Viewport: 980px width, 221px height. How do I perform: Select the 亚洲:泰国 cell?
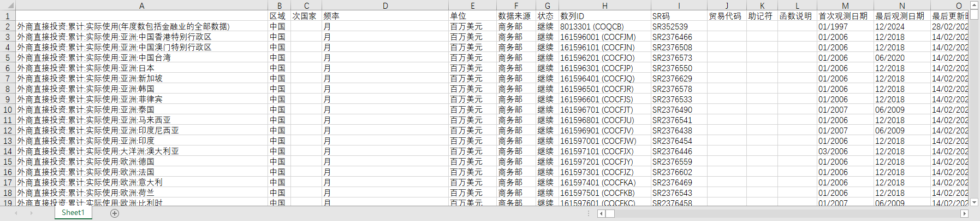point(142,109)
